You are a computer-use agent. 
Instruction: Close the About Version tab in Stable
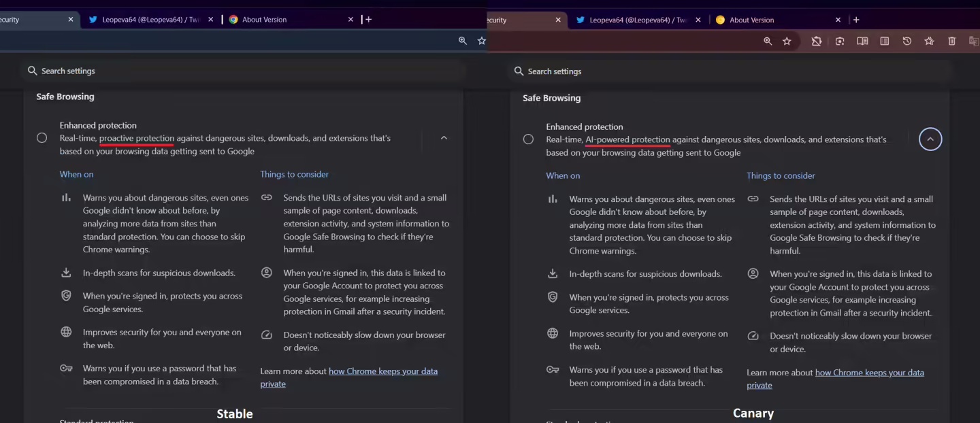(351, 20)
